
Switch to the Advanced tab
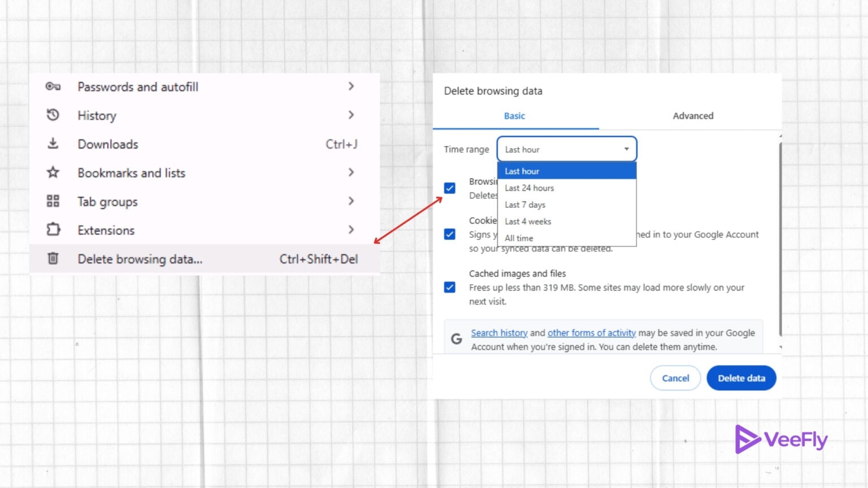[693, 115]
